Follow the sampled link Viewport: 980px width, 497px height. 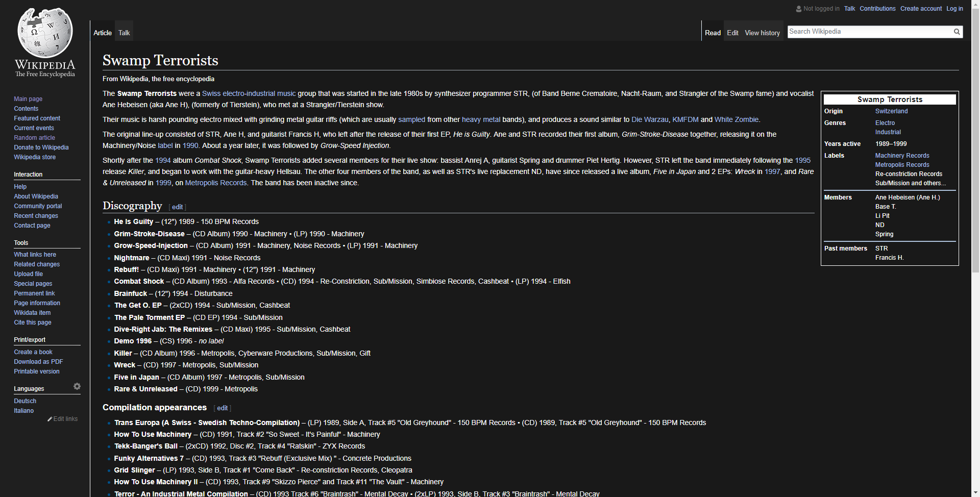point(411,119)
